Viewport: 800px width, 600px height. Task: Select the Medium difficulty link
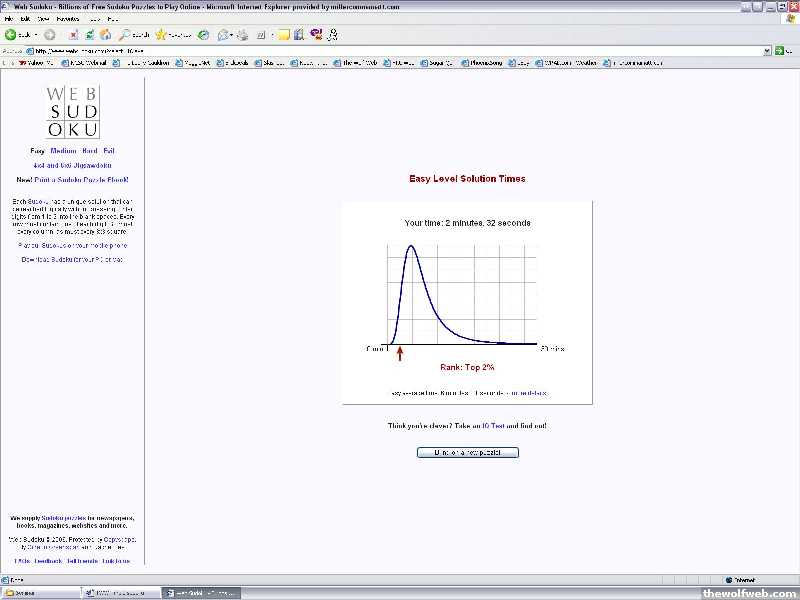(x=63, y=151)
